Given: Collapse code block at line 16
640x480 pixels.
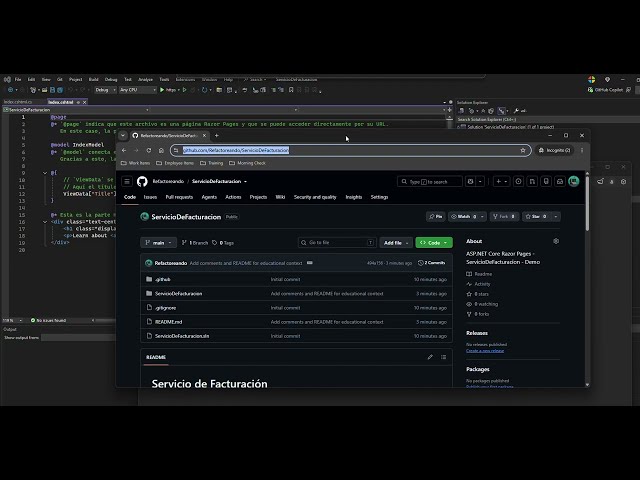Looking at the screenshot, I should [x=45, y=222].
